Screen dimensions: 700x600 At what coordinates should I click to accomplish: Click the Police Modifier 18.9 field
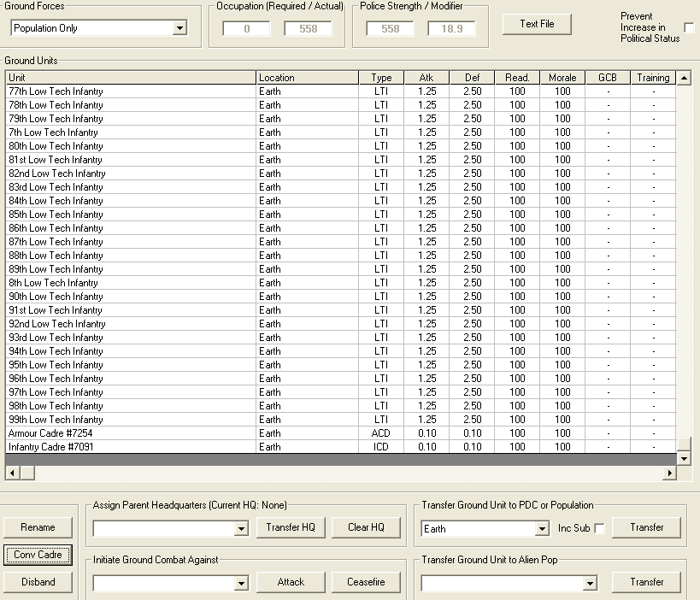452,29
